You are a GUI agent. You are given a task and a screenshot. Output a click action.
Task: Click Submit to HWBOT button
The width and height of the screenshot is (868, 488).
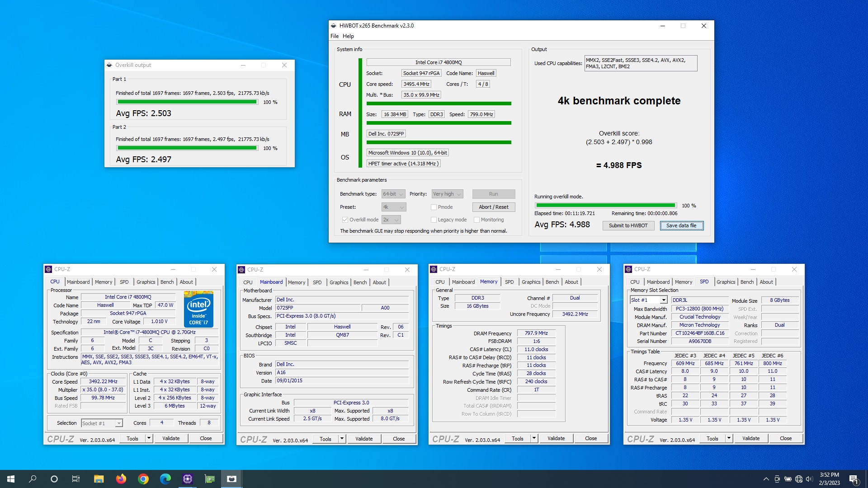point(628,225)
